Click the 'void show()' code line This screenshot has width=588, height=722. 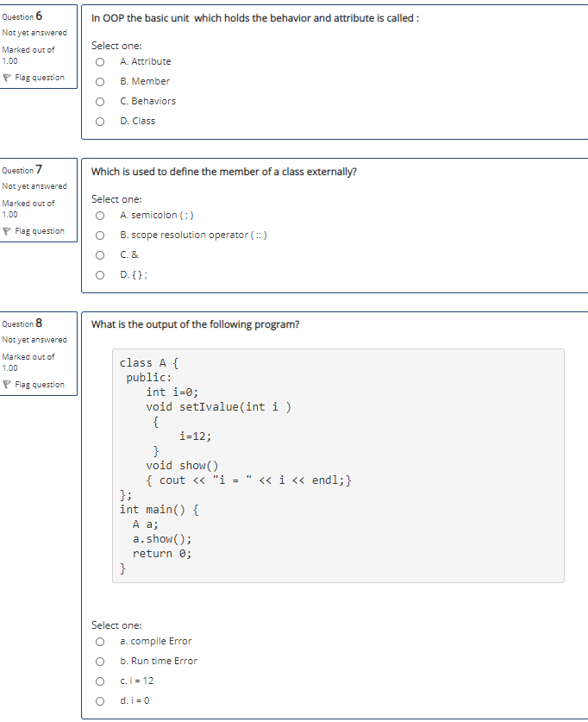182,466
